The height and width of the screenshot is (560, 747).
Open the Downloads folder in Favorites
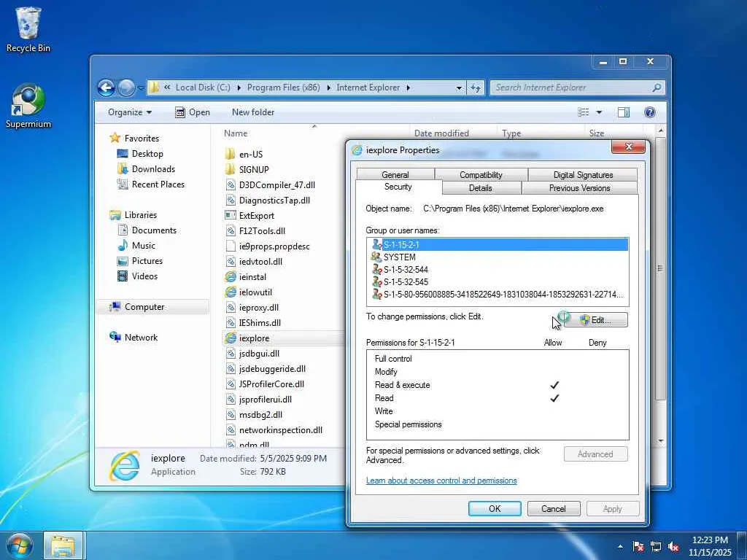[153, 169]
